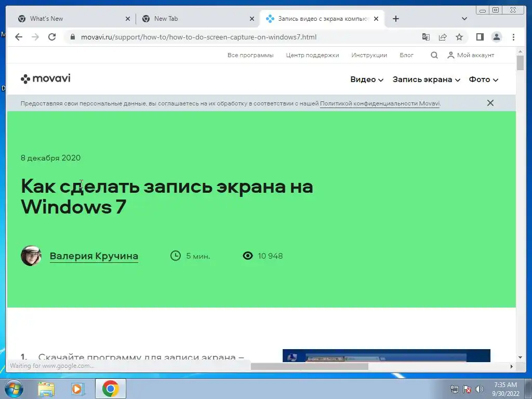This screenshot has height=399, width=532.
Task: Open Политикой конфиденциальности Movavi link
Action: coord(380,103)
